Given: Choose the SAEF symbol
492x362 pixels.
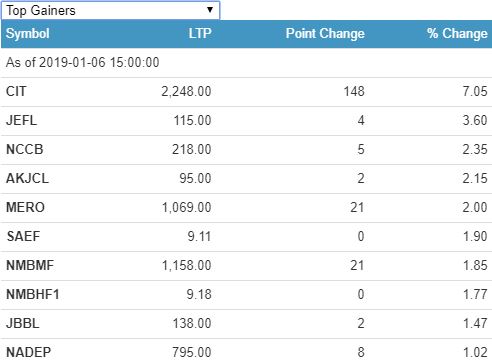Looking at the screenshot, I should pos(23,236).
